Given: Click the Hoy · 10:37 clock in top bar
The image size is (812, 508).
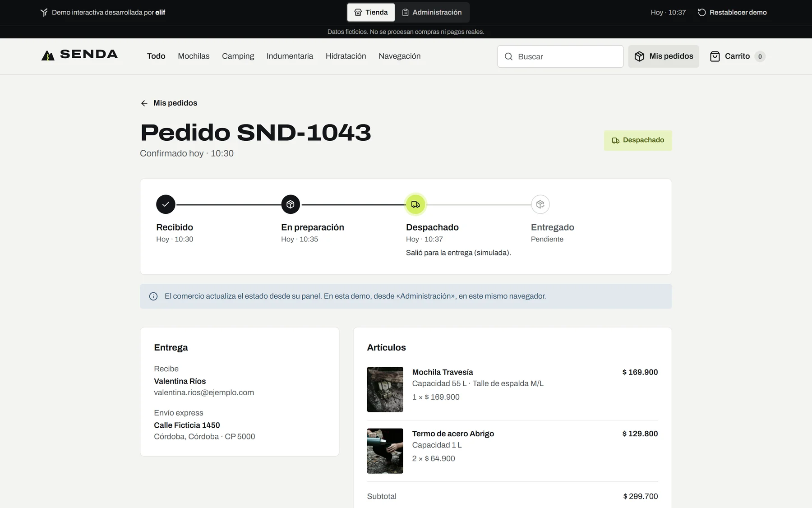Looking at the screenshot, I should [x=668, y=13].
